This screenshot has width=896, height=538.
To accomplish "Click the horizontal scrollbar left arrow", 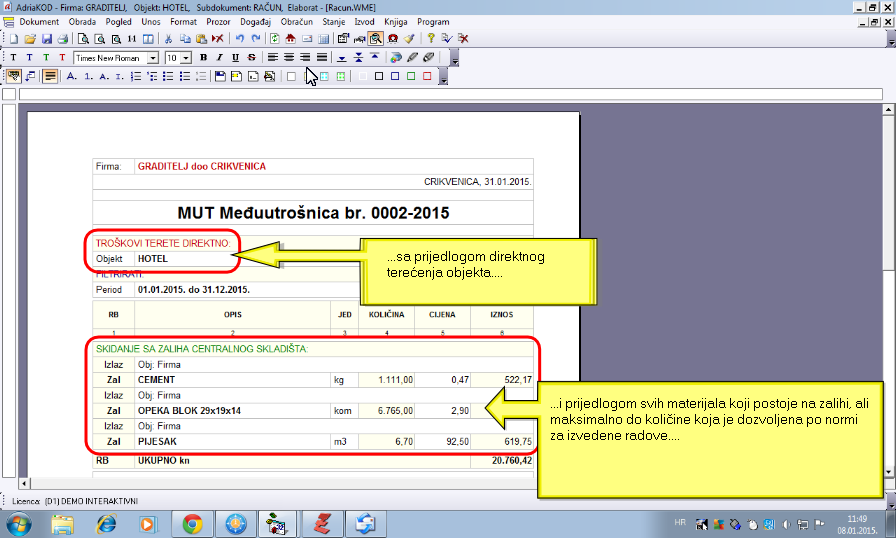I will click(24, 484).
